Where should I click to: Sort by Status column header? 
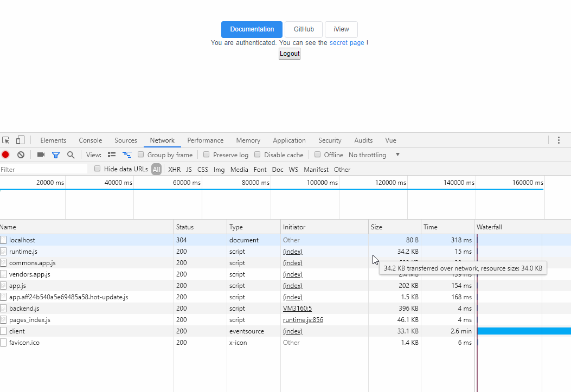[200, 227]
